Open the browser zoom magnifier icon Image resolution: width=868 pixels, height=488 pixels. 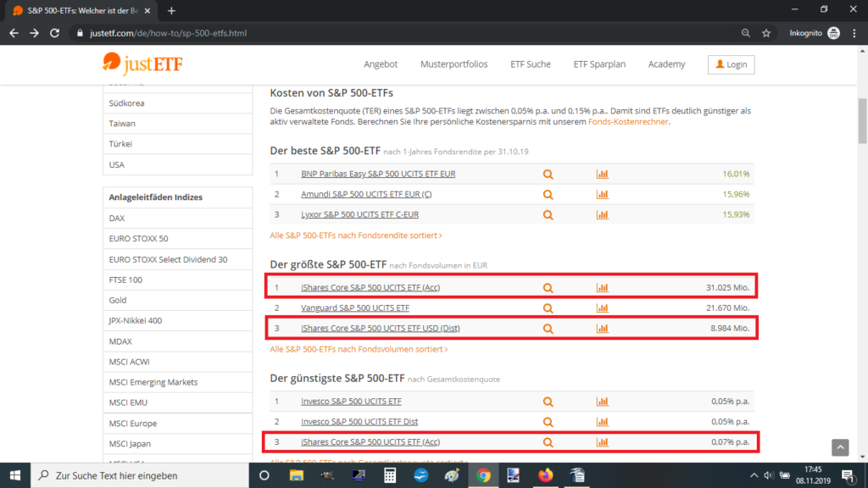[746, 33]
